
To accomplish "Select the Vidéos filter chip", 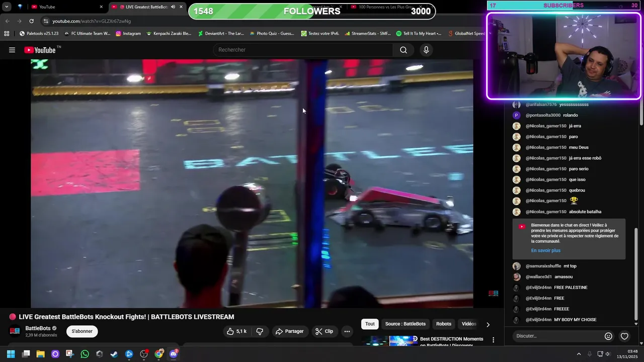I will [469, 324].
